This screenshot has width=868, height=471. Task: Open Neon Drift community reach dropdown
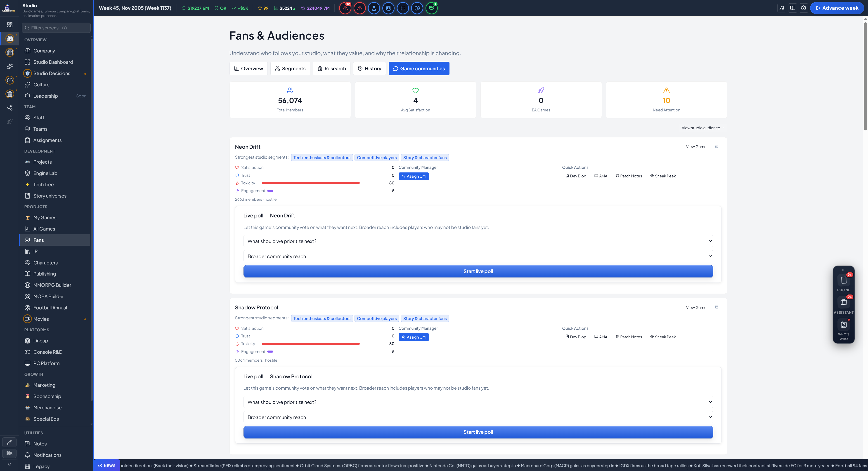click(x=478, y=256)
